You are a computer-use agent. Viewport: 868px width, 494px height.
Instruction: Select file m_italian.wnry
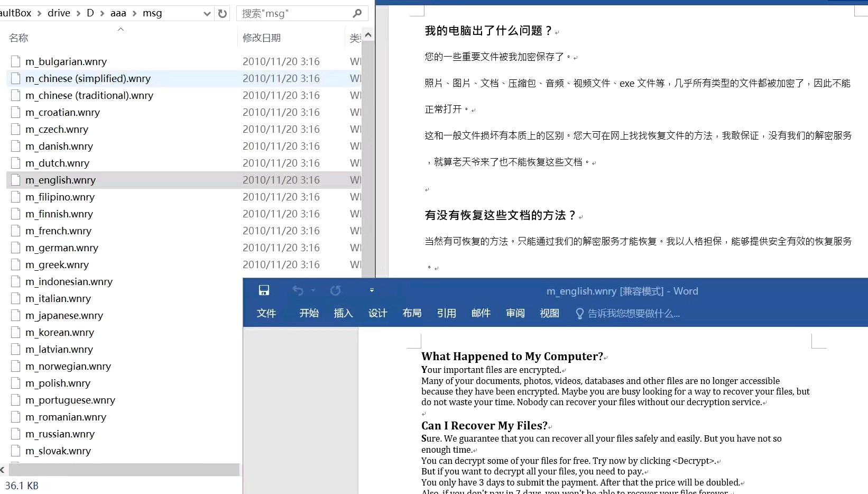[x=58, y=298]
